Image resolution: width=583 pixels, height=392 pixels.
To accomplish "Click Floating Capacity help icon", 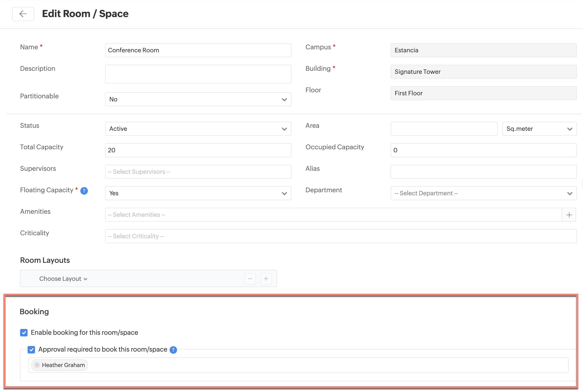I will tap(84, 191).
